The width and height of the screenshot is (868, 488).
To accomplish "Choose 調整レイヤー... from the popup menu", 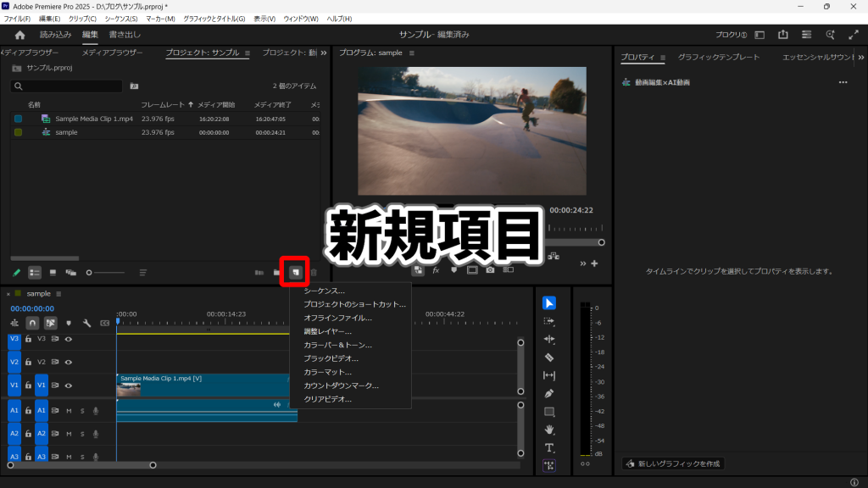I will click(327, 331).
